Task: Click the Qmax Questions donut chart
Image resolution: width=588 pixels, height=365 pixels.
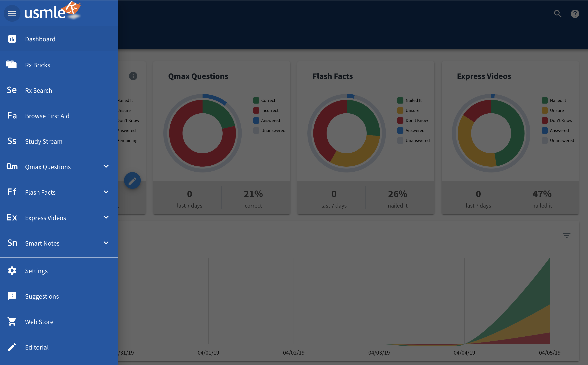Action: click(202, 133)
